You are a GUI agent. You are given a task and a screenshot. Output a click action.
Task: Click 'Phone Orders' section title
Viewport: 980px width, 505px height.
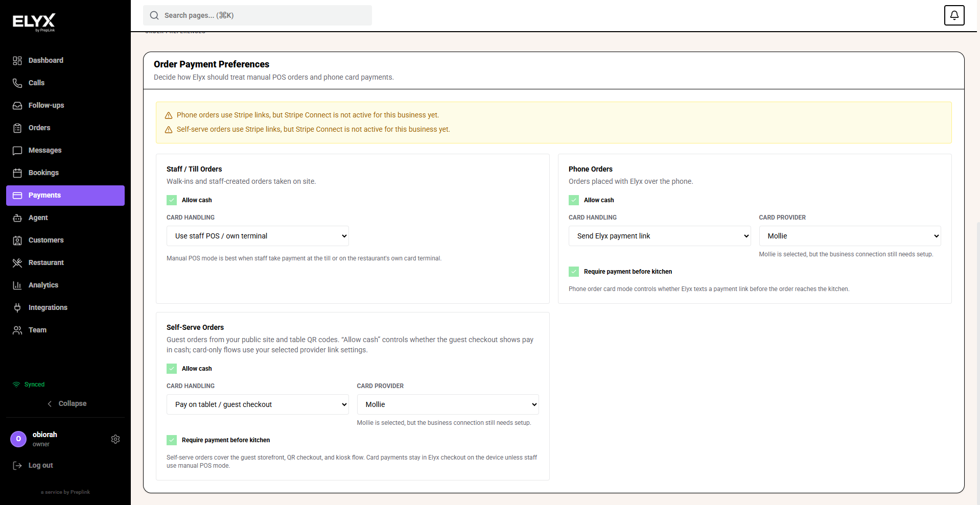pyautogui.click(x=591, y=169)
